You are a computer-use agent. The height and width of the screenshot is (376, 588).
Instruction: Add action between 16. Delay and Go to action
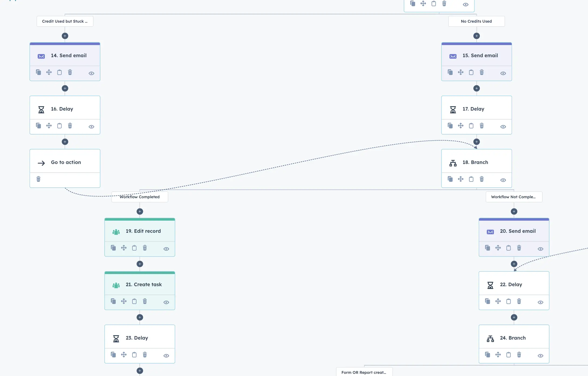[65, 142]
